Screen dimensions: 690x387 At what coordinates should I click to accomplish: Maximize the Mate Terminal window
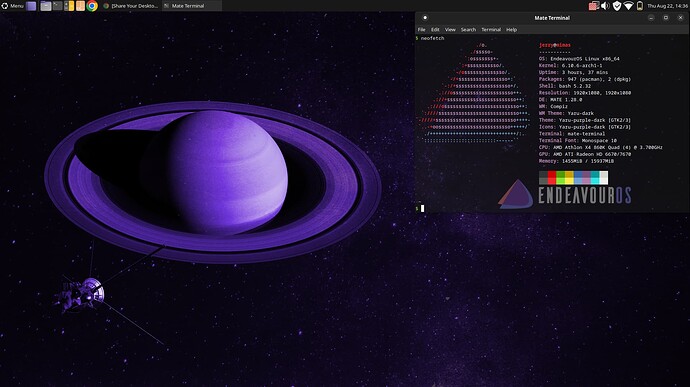coord(666,18)
